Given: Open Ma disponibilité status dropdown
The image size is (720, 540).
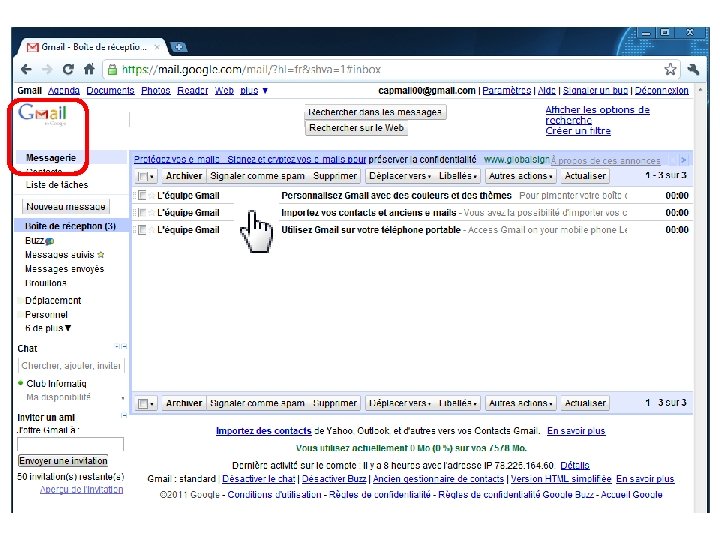Looking at the screenshot, I should [123, 398].
